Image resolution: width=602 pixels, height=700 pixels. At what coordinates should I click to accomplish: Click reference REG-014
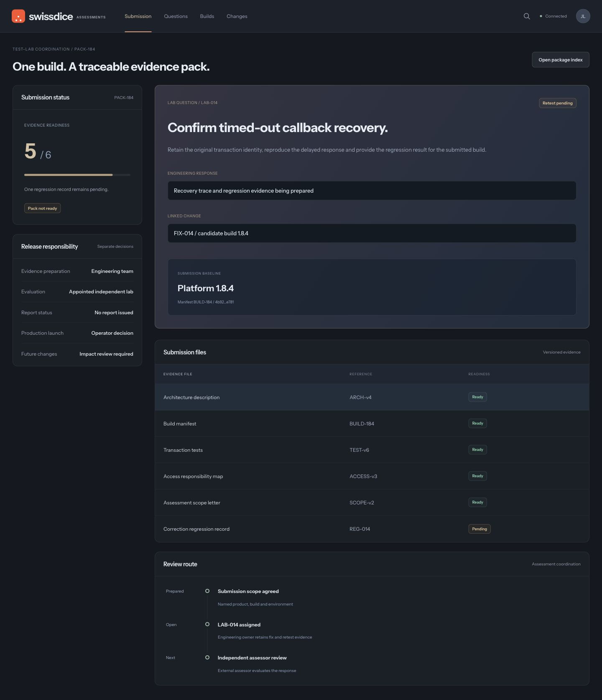click(x=360, y=529)
